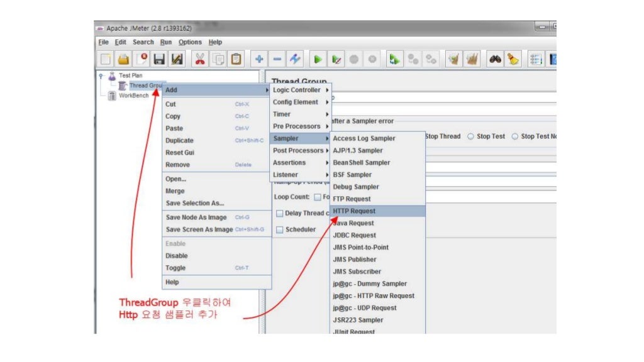Viewport: 644px width, 362px height.
Task: Choose jp@gc - Dummy Sampler
Action: pos(377,283)
